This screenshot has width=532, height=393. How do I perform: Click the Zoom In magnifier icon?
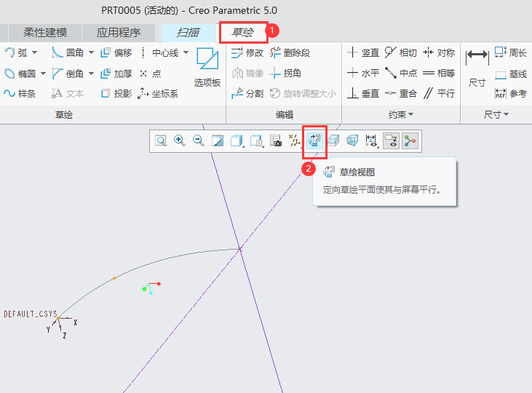pyautogui.click(x=180, y=141)
